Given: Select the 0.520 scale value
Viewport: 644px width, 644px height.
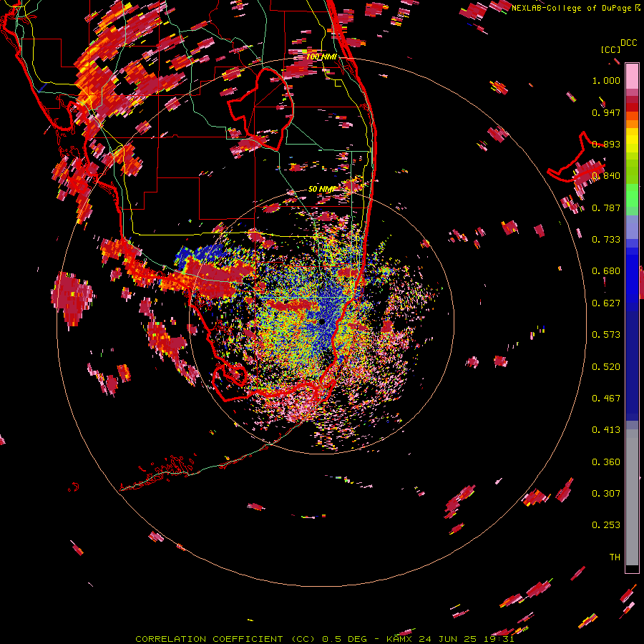Looking at the screenshot, I should point(606,367).
